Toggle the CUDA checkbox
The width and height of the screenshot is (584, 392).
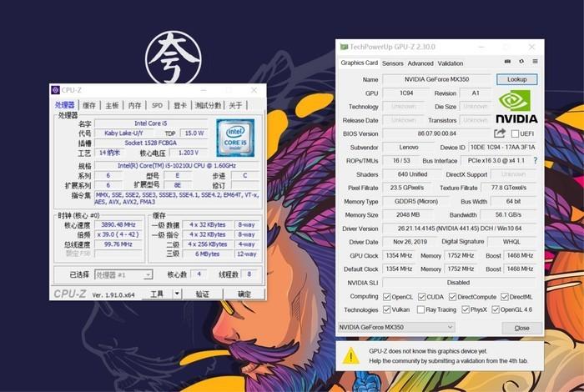coord(421,297)
